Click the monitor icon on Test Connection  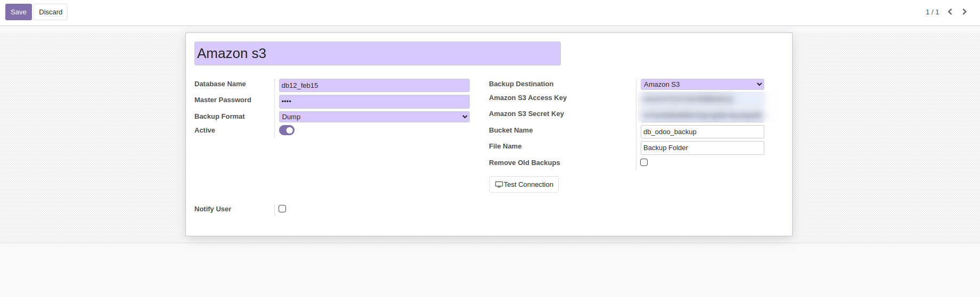[x=499, y=185]
